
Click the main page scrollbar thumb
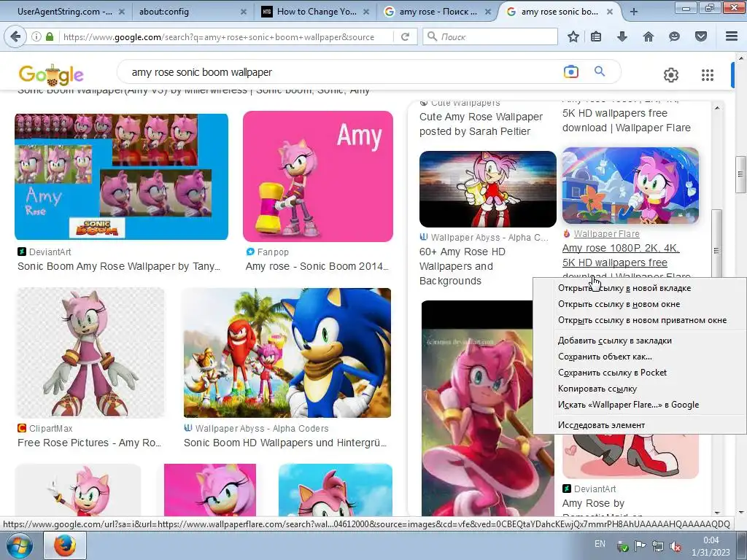pos(740,174)
